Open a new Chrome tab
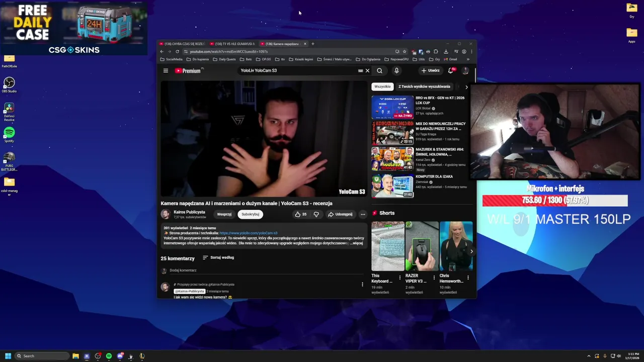The image size is (644, 362). tap(312, 44)
